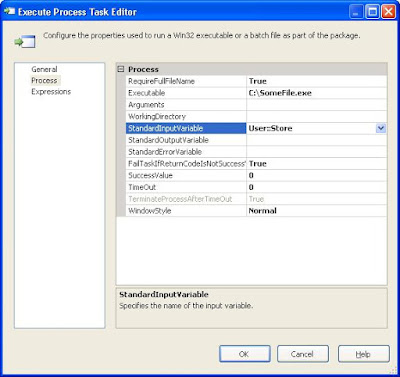Select the TimeOut property label
Viewport: 400px width, 377px height.
click(x=142, y=187)
